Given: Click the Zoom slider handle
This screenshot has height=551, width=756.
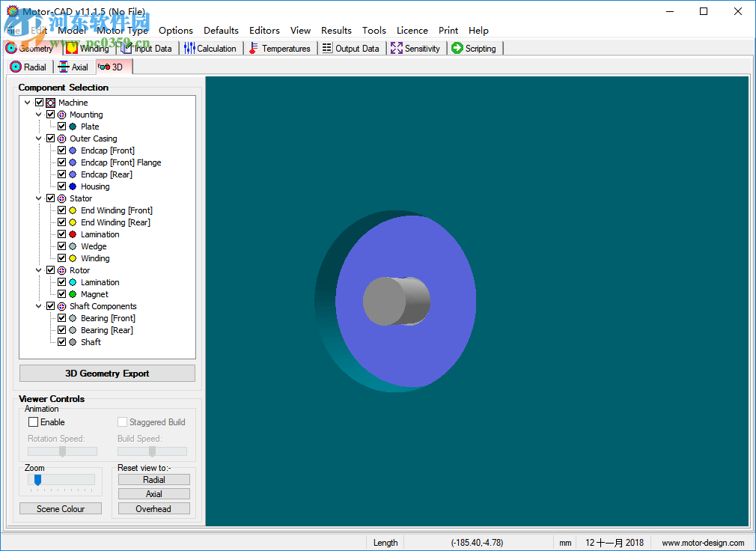Looking at the screenshot, I should [37, 480].
